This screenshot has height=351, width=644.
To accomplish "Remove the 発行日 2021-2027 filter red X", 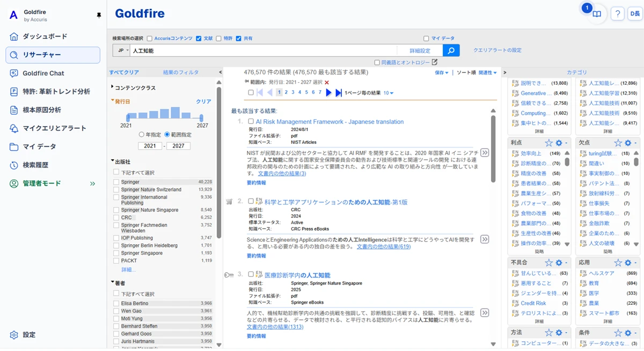I will pos(327,83).
